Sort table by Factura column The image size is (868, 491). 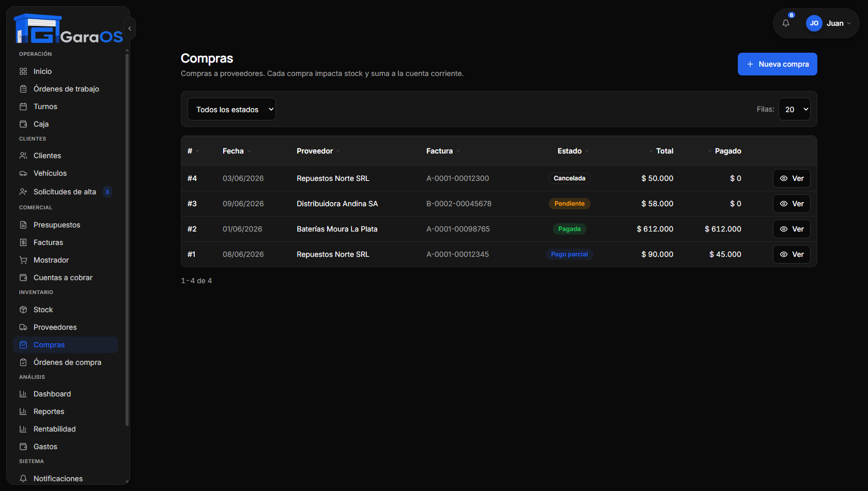tap(443, 151)
